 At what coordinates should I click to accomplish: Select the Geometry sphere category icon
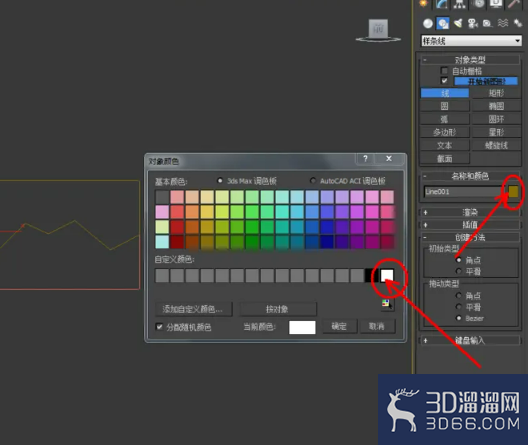tap(428, 23)
